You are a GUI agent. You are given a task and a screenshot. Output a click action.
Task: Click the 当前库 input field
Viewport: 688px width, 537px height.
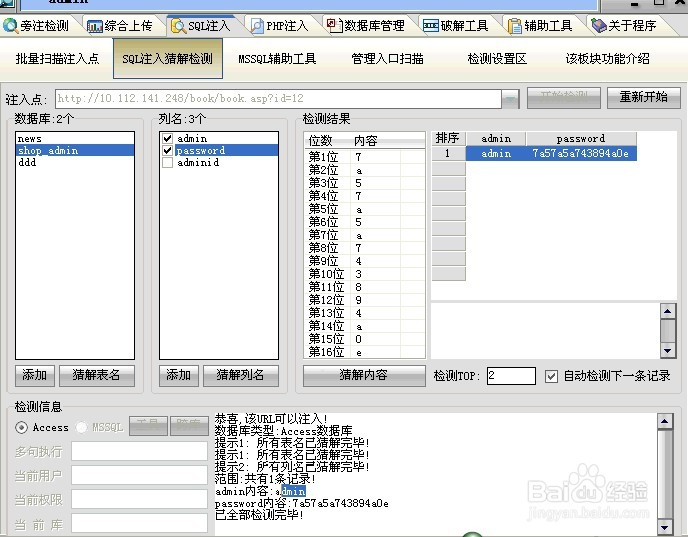click(x=140, y=524)
